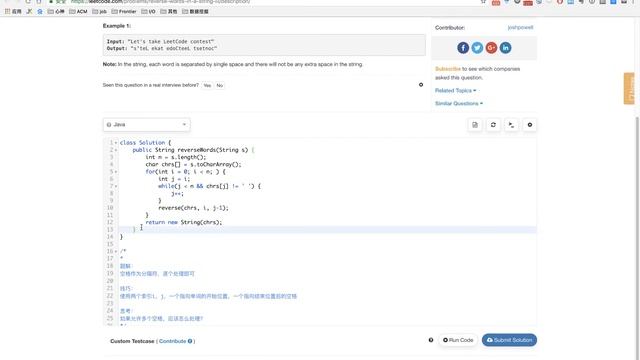Click the round icon right of Yes/No buttons
This screenshot has width=640, height=360.
(421, 85)
